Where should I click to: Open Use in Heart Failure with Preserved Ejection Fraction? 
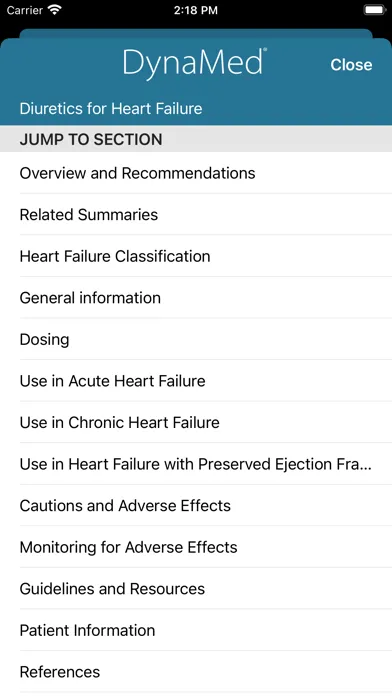196,464
